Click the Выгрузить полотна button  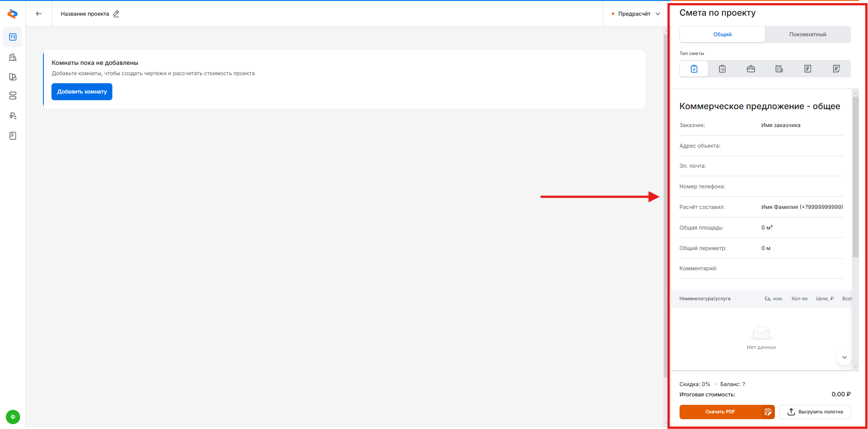coord(815,412)
